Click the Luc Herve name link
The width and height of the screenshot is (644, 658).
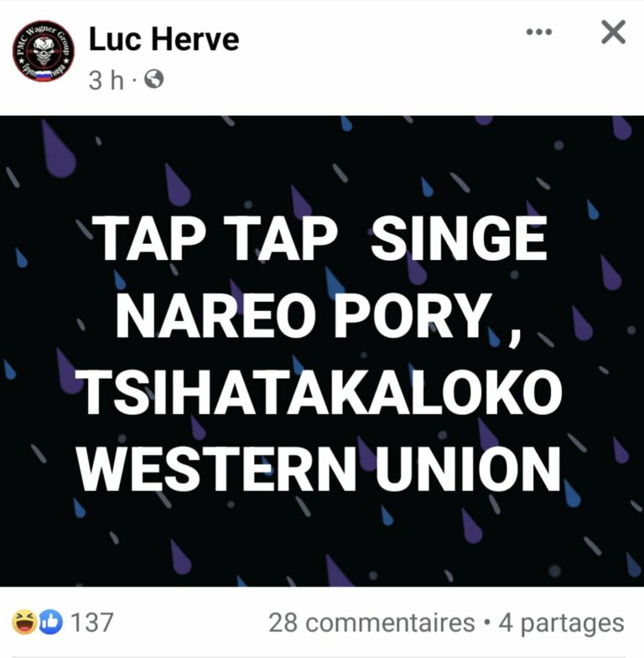click(164, 39)
